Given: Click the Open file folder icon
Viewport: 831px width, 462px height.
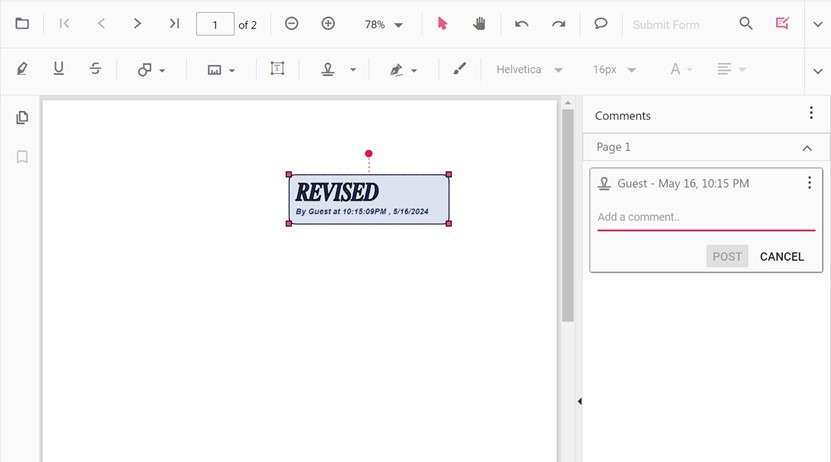Looking at the screenshot, I should tap(22, 24).
